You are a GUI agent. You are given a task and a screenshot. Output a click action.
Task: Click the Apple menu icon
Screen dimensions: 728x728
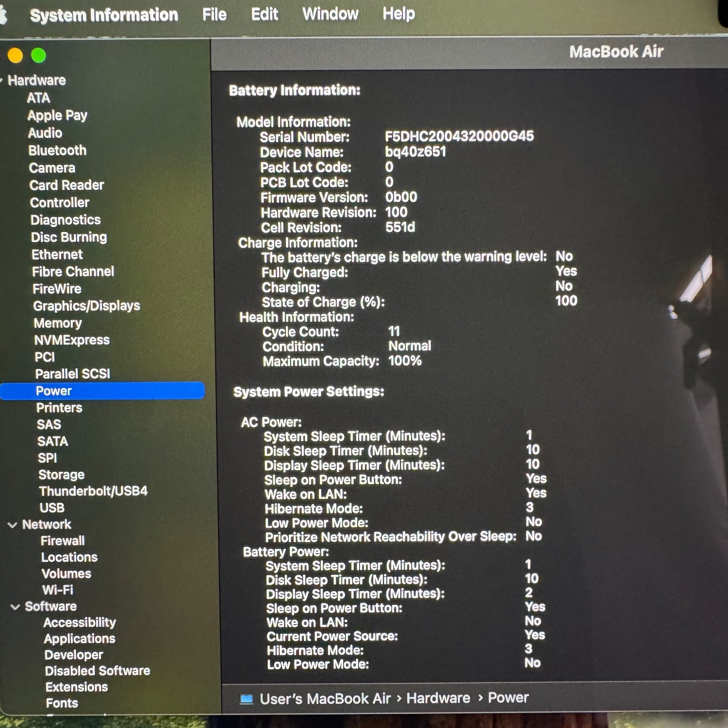(2, 16)
